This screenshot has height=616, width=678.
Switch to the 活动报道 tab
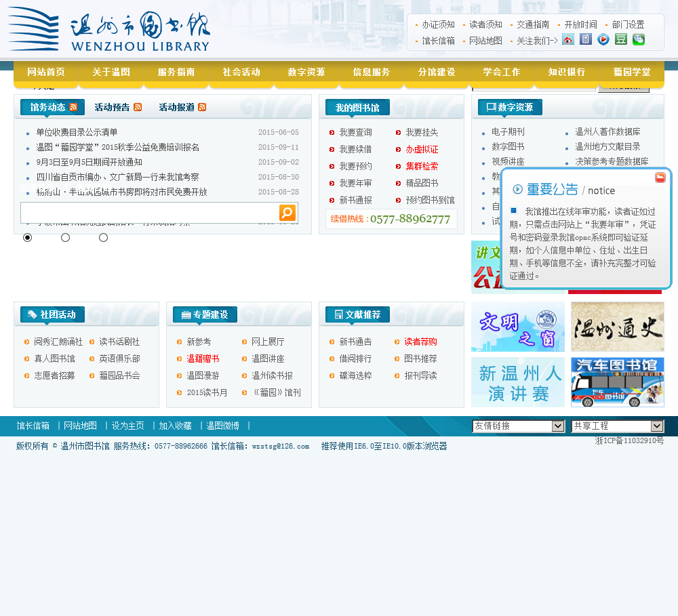click(176, 107)
